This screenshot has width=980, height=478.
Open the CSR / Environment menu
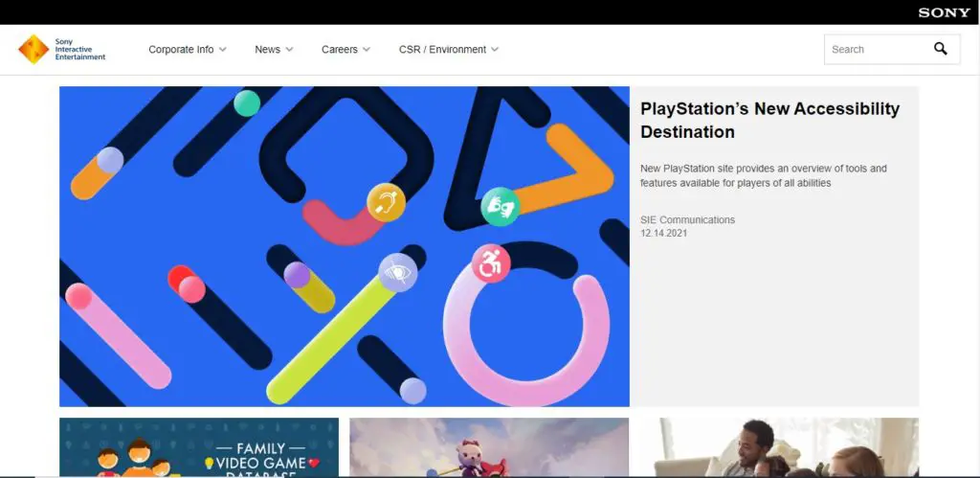click(x=442, y=50)
